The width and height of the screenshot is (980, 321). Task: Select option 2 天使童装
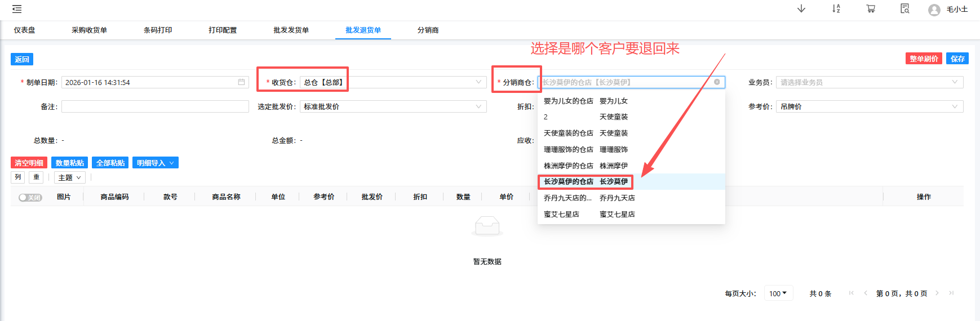(631, 117)
